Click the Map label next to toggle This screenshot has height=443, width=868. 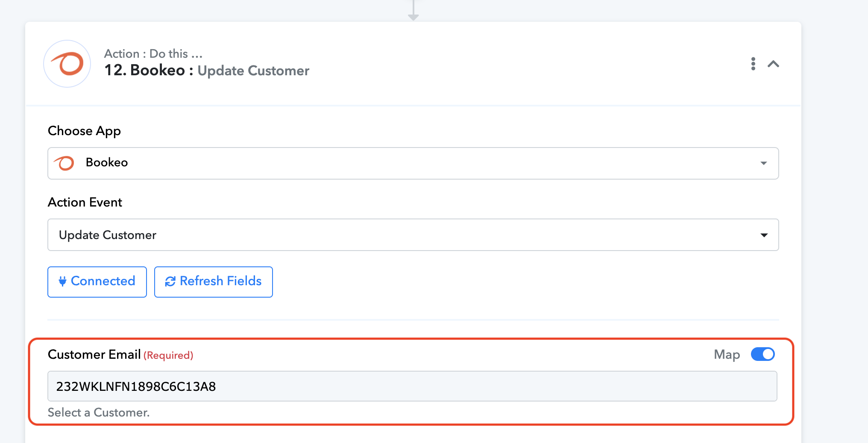click(x=727, y=354)
